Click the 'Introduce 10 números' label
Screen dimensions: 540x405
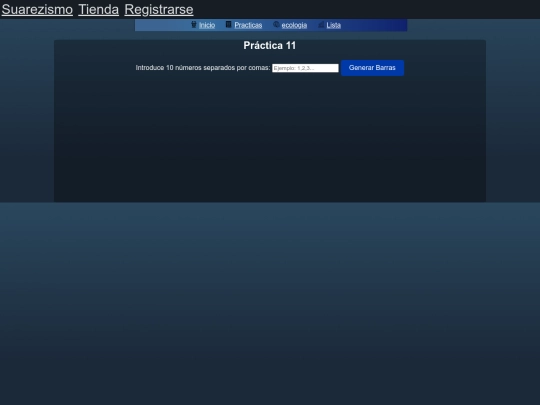[203, 68]
